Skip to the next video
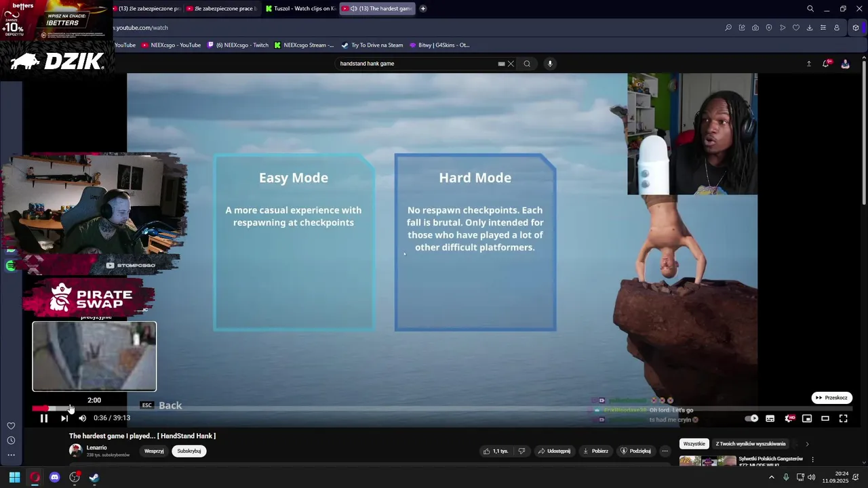This screenshot has height=488, width=868. [x=64, y=418]
